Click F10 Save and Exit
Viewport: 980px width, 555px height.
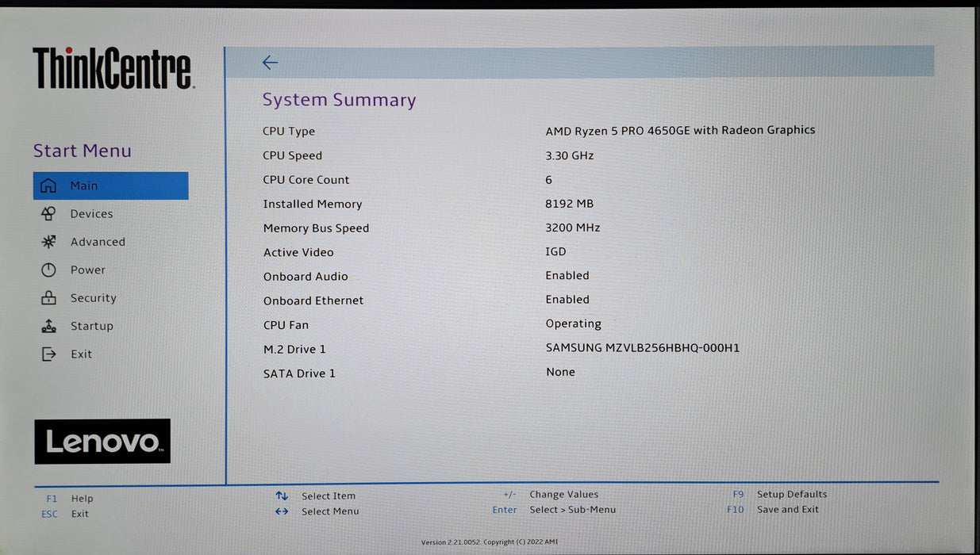click(773, 510)
